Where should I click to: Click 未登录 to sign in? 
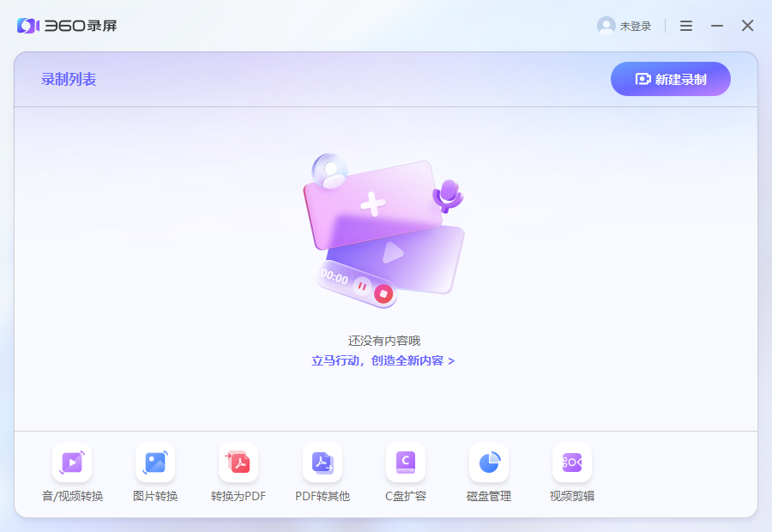click(635, 26)
